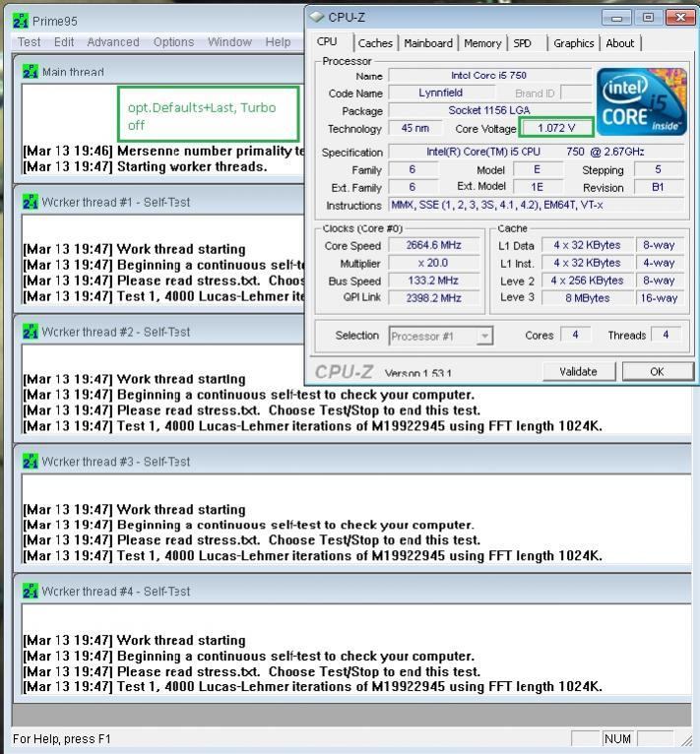Screen dimensions: 700x754
Task: Click the Level 3 cache 8 MBytes value
Action: click(x=587, y=298)
